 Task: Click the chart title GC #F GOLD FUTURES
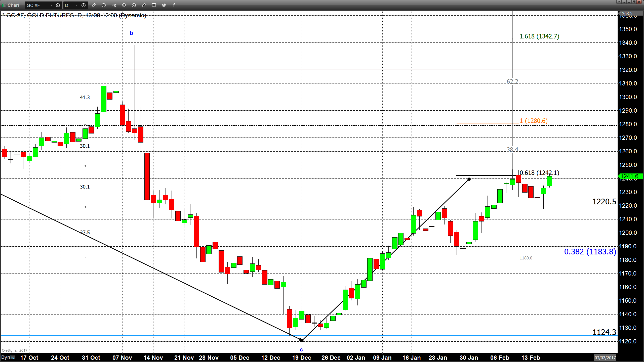pos(74,15)
